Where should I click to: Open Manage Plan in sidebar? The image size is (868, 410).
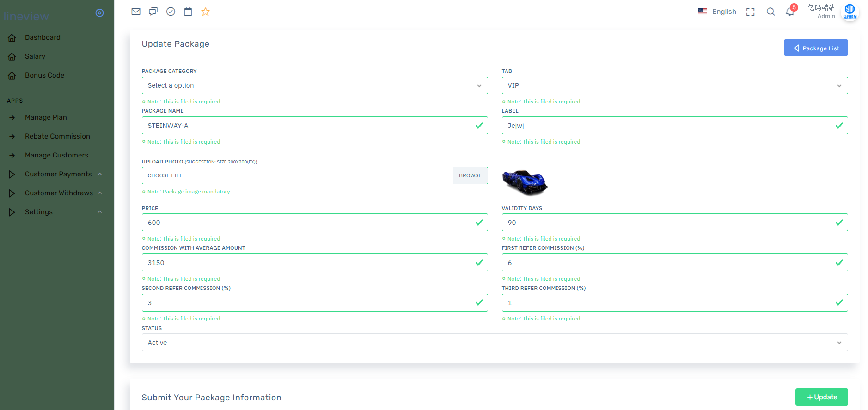click(x=46, y=117)
